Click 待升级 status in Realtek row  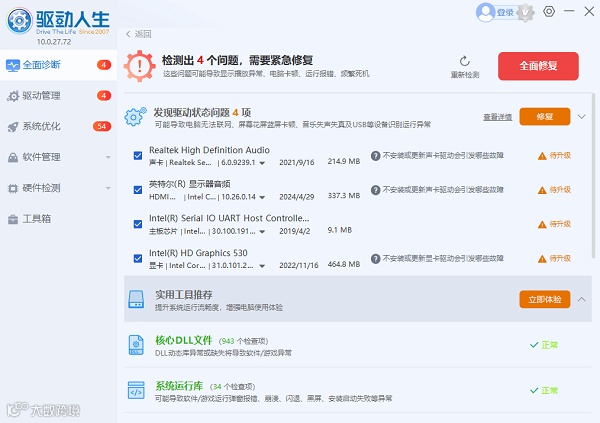560,155
